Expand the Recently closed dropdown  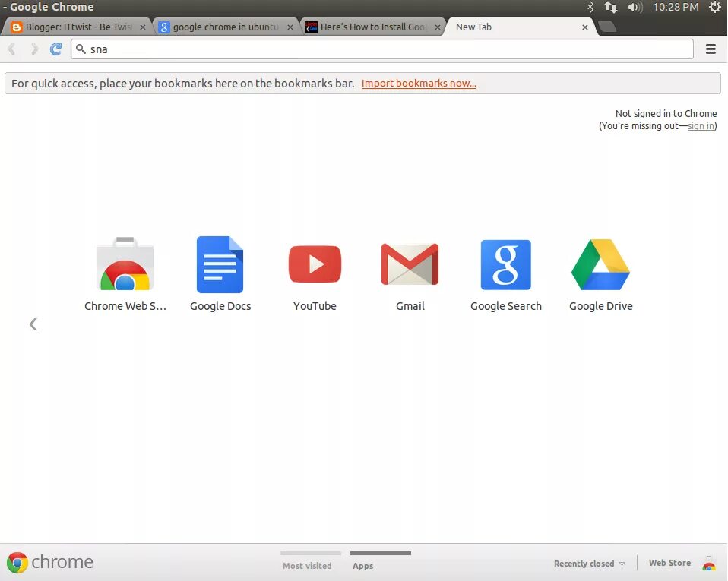(589, 564)
